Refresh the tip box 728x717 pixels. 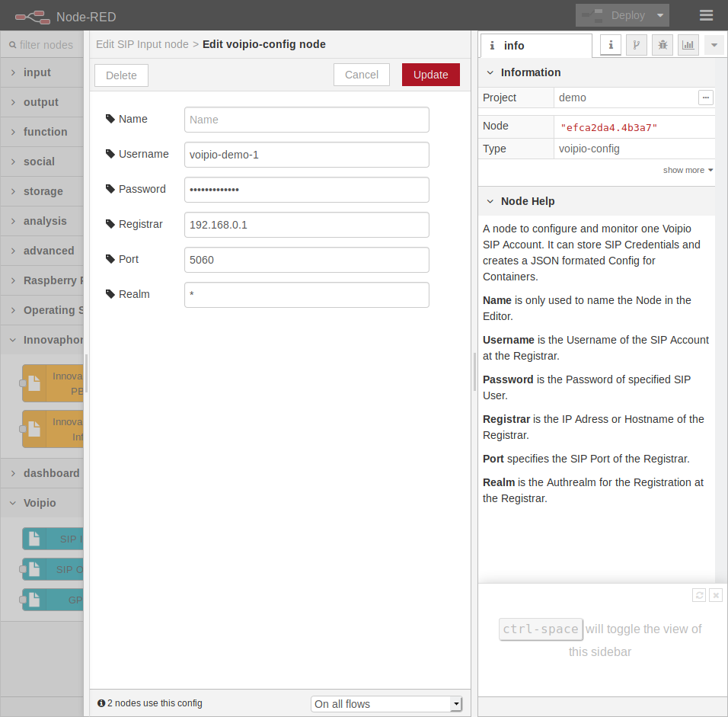698,595
